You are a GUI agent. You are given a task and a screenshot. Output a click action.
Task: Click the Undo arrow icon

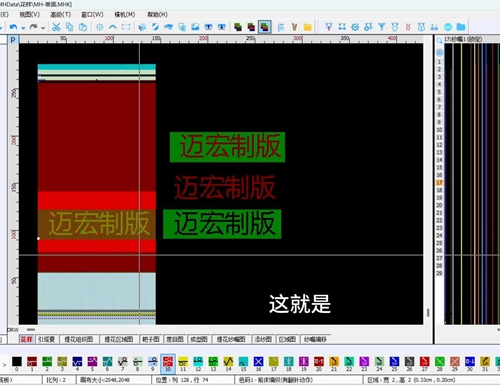13,27
